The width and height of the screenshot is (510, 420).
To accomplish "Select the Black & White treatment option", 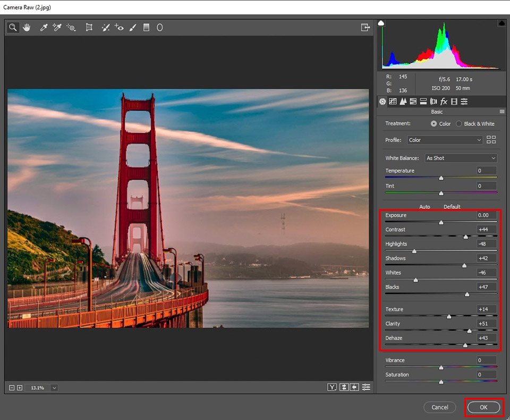I will tap(459, 124).
